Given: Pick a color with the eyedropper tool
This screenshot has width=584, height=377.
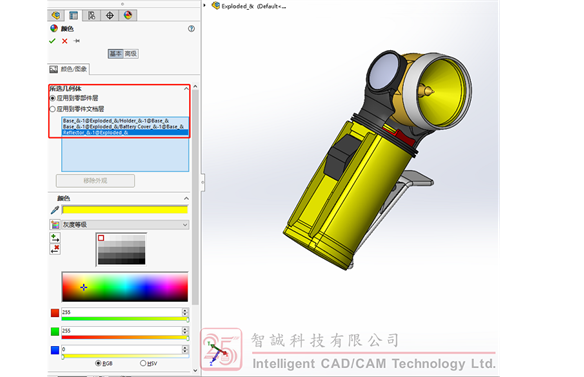Looking at the screenshot, I should click(x=55, y=210).
